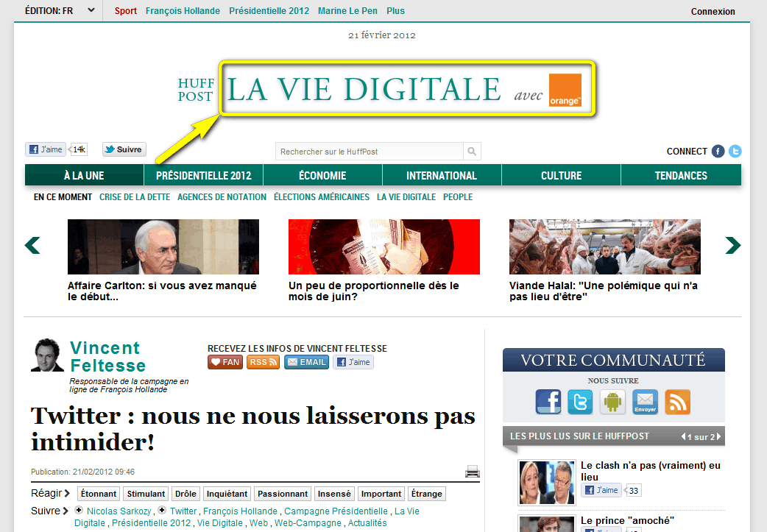Open People trending topic

pyautogui.click(x=458, y=197)
